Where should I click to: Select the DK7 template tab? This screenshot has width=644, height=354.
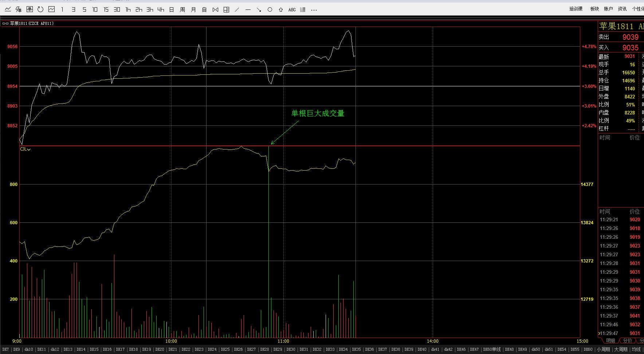pyautogui.click(x=5, y=349)
